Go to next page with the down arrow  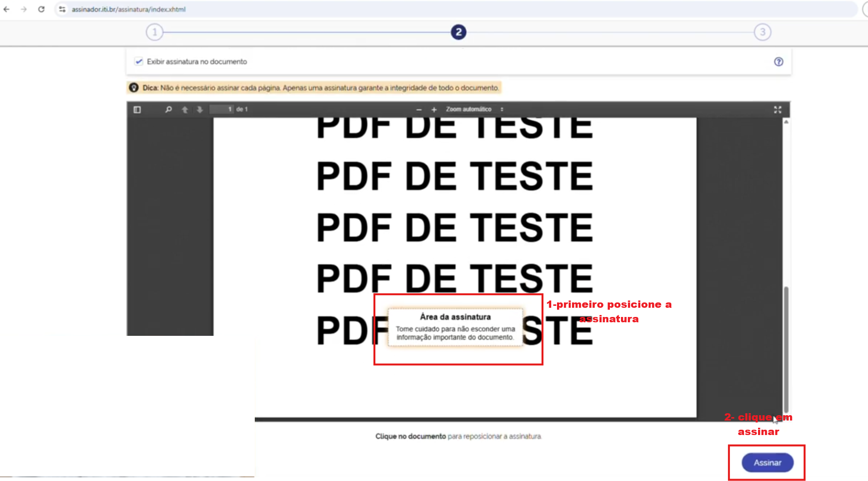pyautogui.click(x=200, y=109)
